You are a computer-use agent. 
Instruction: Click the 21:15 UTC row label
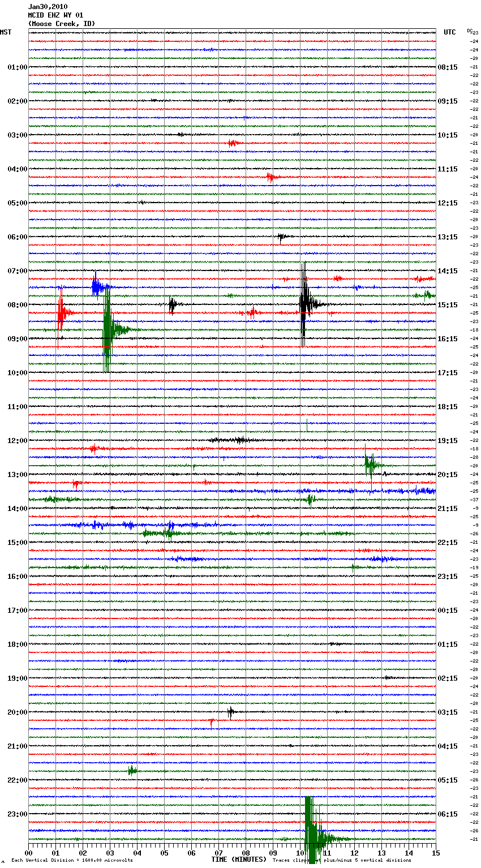[448, 509]
